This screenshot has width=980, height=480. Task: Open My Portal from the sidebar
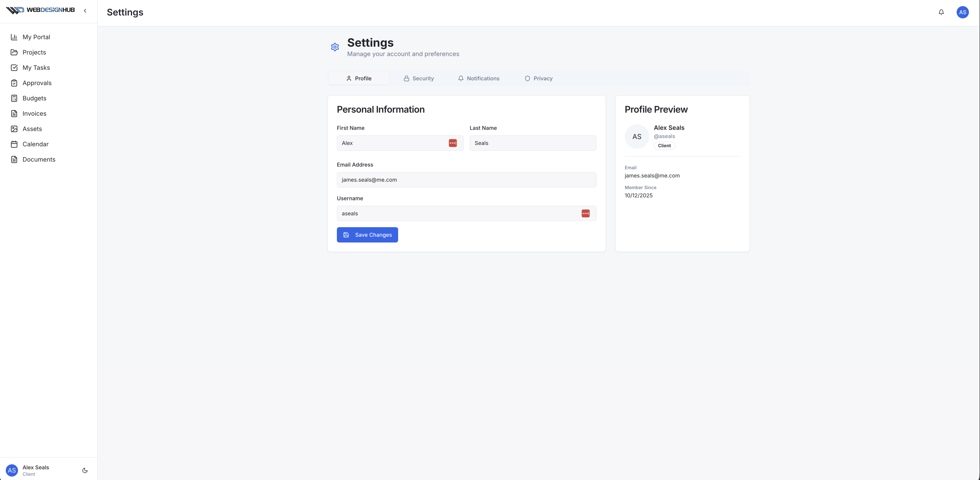(x=36, y=37)
